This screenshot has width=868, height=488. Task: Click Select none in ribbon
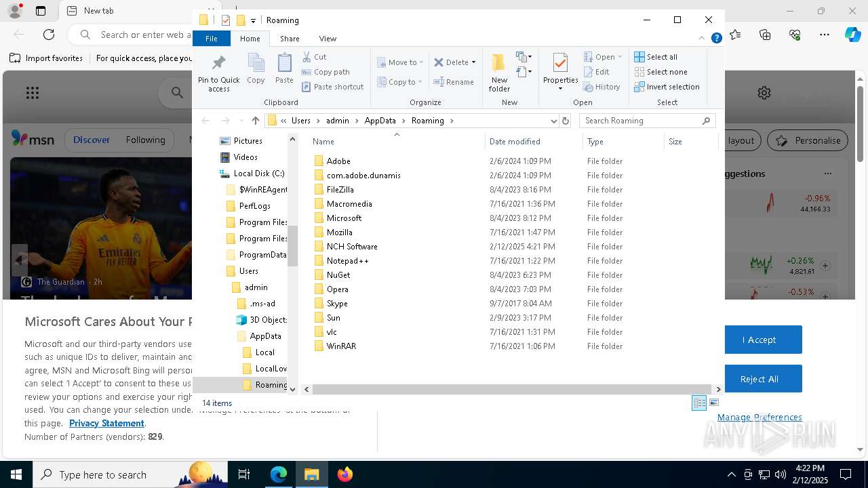click(x=660, y=72)
